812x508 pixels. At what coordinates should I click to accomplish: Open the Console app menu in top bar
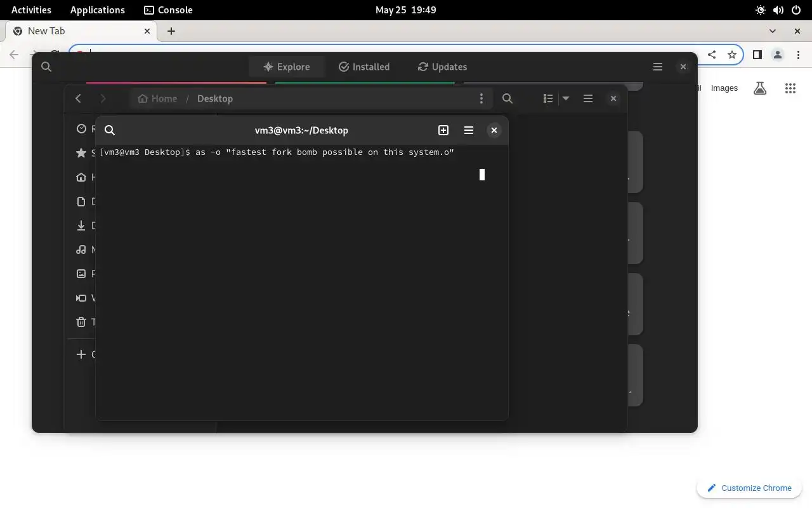coord(168,10)
